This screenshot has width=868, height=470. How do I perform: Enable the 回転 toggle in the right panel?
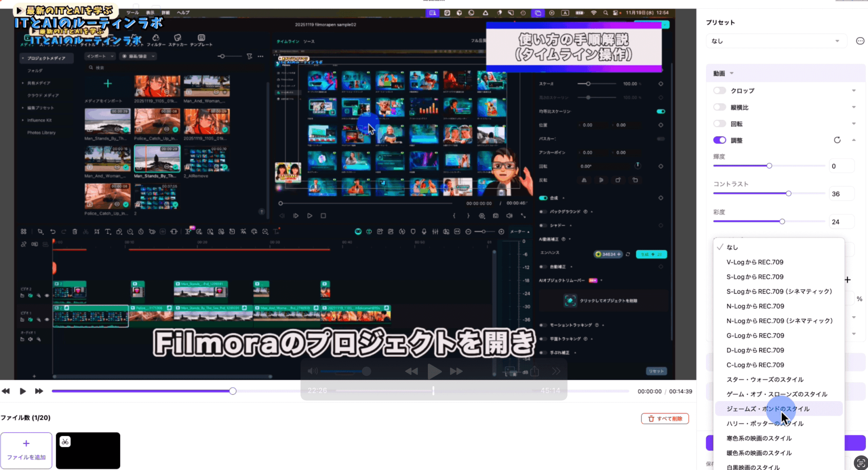tap(720, 123)
